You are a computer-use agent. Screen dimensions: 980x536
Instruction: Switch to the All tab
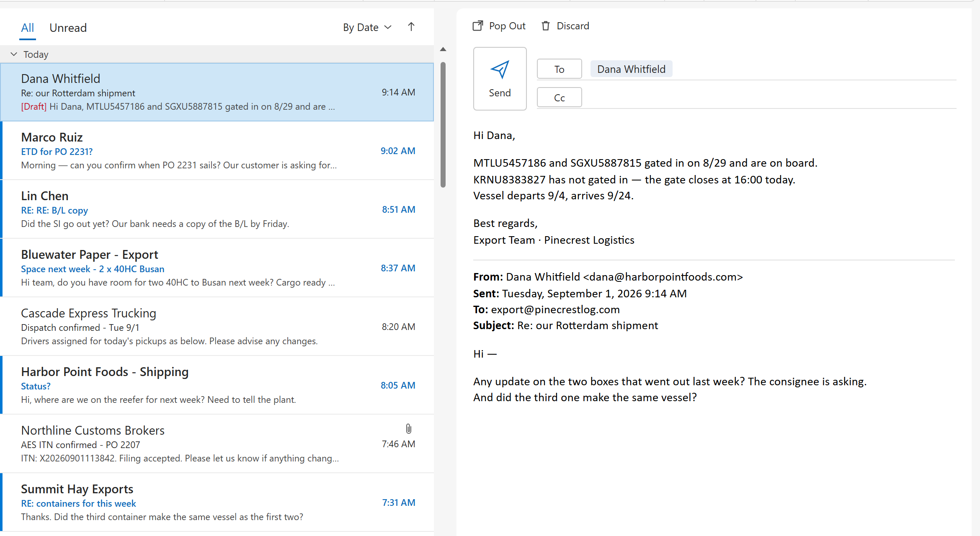click(x=28, y=28)
